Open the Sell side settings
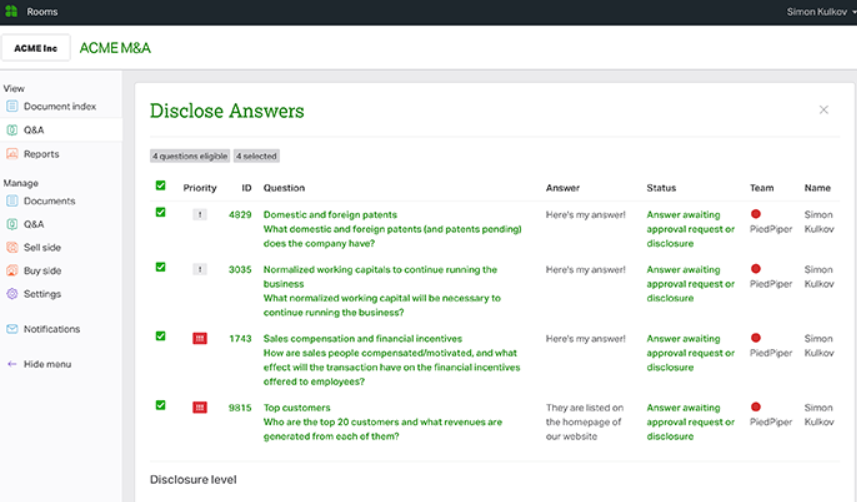The width and height of the screenshot is (857, 502). (x=43, y=247)
